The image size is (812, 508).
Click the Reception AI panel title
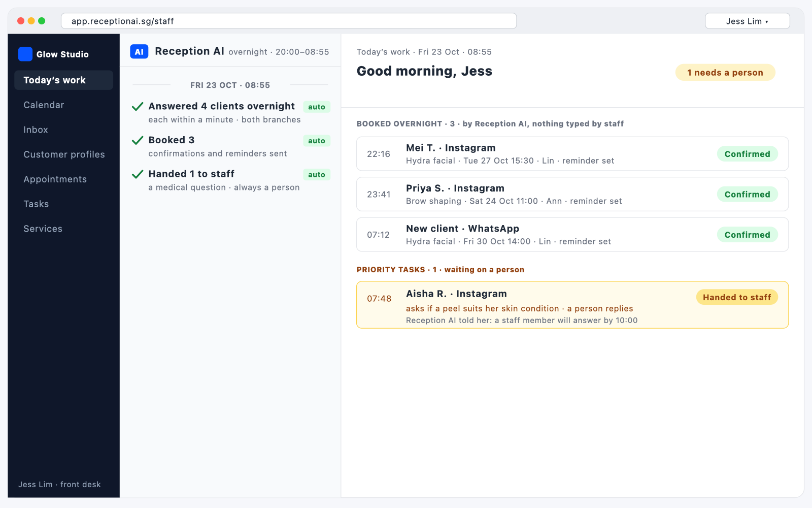(x=189, y=51)
